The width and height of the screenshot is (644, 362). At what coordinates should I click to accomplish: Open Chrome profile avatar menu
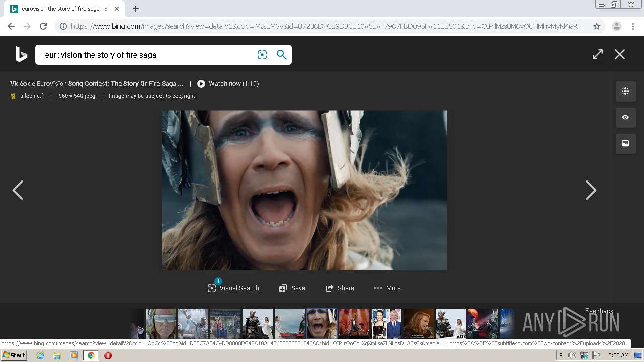(617, 26)
